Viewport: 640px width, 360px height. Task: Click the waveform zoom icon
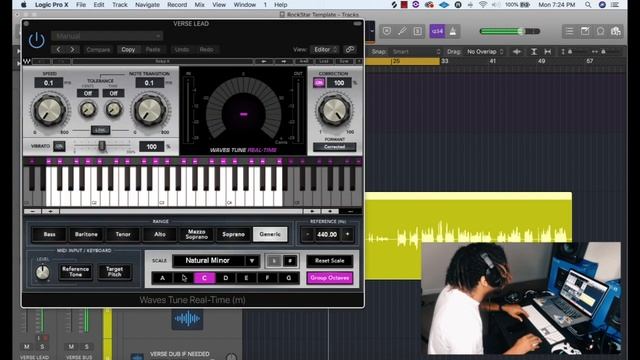(517, 51)
